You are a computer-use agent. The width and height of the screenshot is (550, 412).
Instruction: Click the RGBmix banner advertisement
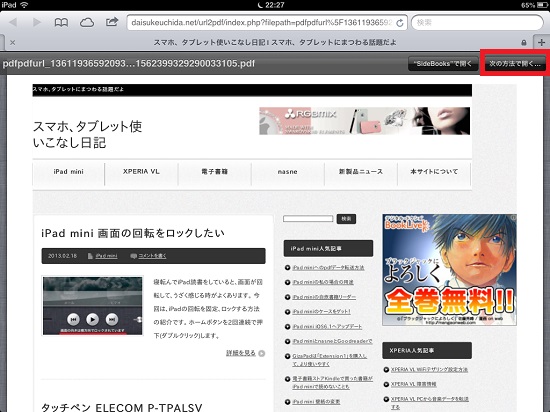(x=364, y=121)
